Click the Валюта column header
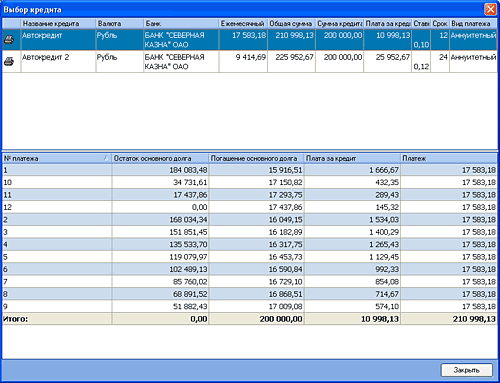Viewport: 500px width, 383px height. [x=120, y=24]
